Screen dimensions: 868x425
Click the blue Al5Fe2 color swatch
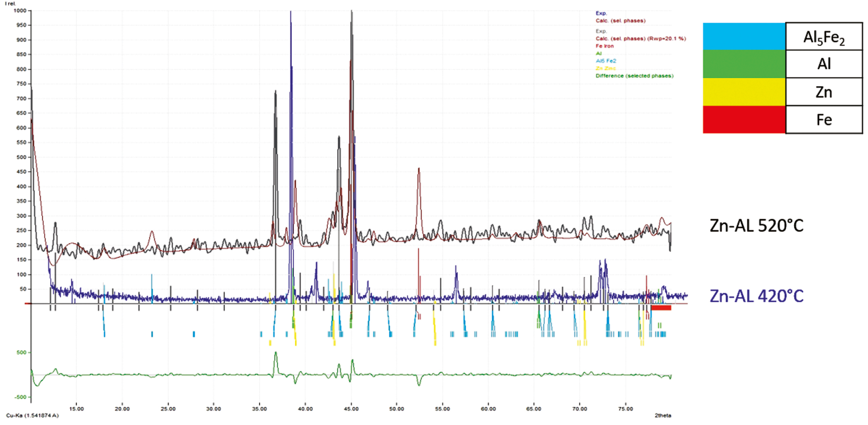(x=744, y=37)
